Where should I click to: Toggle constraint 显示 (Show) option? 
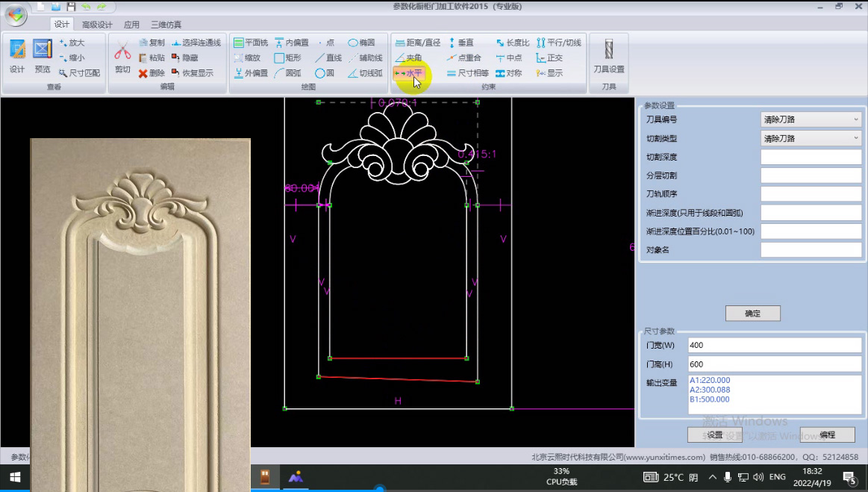[x=549, y=73]
